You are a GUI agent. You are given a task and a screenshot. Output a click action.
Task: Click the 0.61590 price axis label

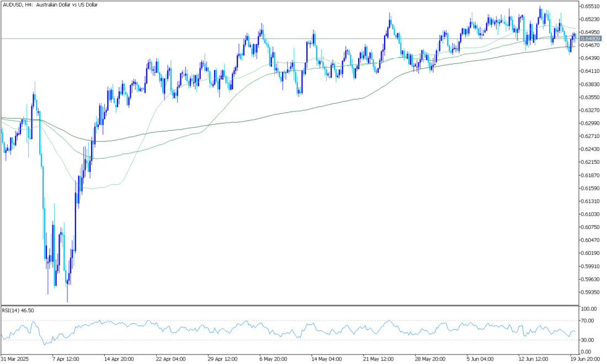591,189
